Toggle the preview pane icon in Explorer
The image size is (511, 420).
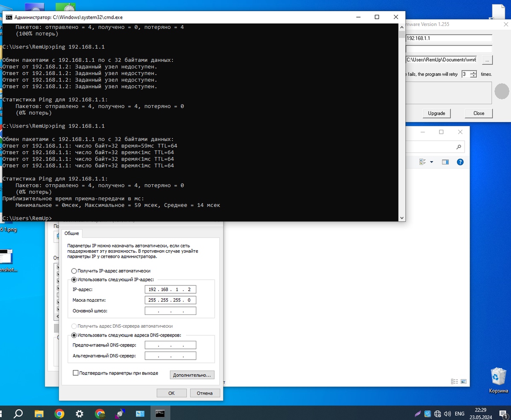tap(445, 162)
